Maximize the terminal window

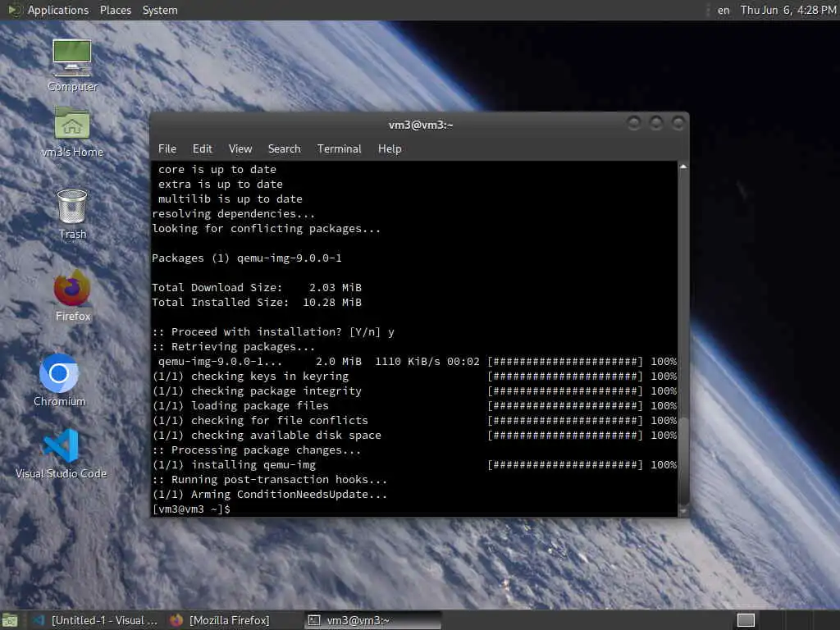(655, 124)
